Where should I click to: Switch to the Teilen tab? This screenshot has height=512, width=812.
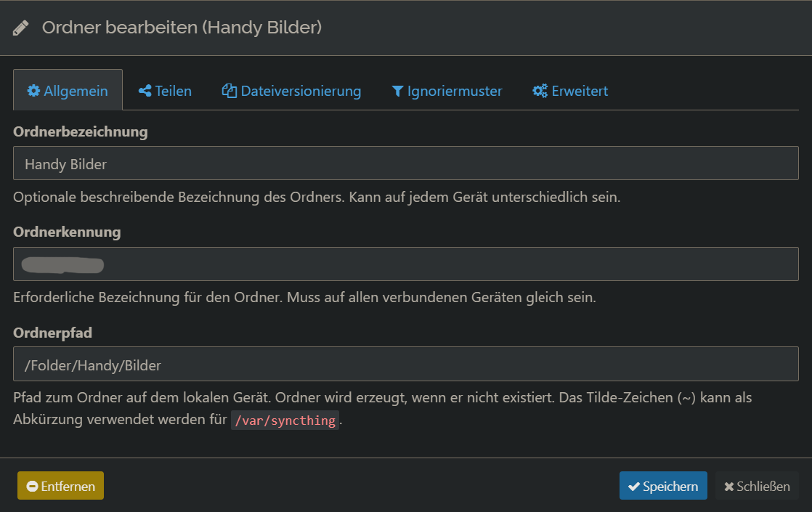[x=165, y=91]
